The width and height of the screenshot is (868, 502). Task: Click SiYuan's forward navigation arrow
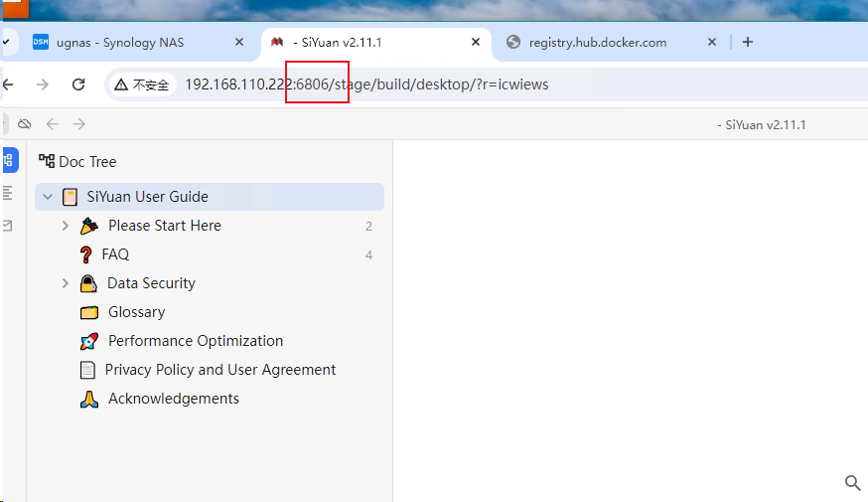click(79, 124)
